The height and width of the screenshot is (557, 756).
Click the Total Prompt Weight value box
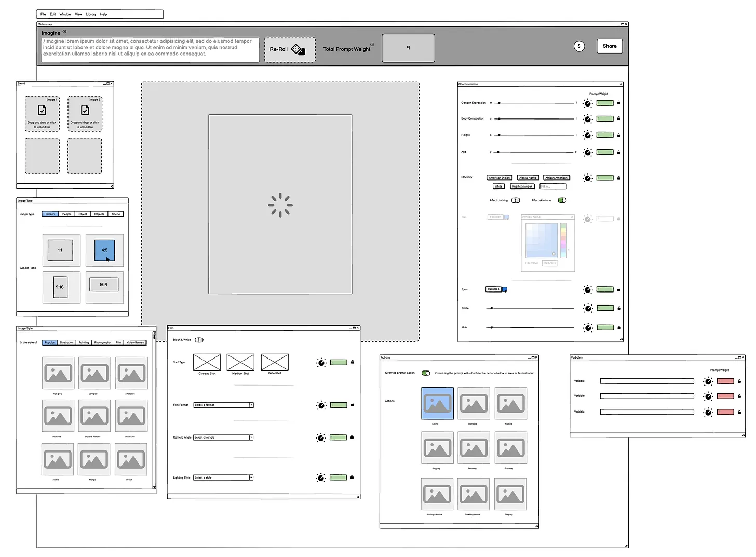point(408,48)
